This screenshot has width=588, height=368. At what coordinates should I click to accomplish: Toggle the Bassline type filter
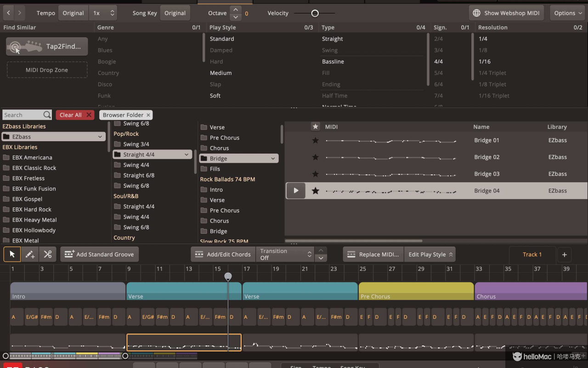click(333, 62)
